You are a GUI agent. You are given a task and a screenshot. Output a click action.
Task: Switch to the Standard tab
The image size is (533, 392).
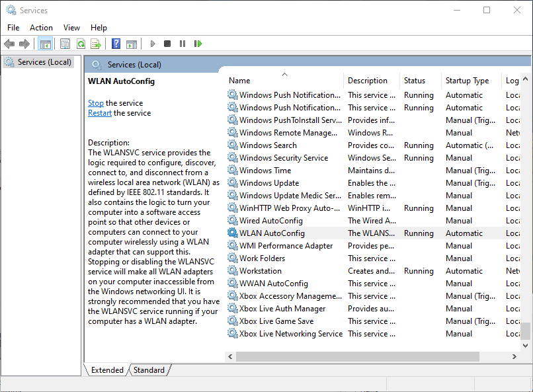click(x=149, y=370)
